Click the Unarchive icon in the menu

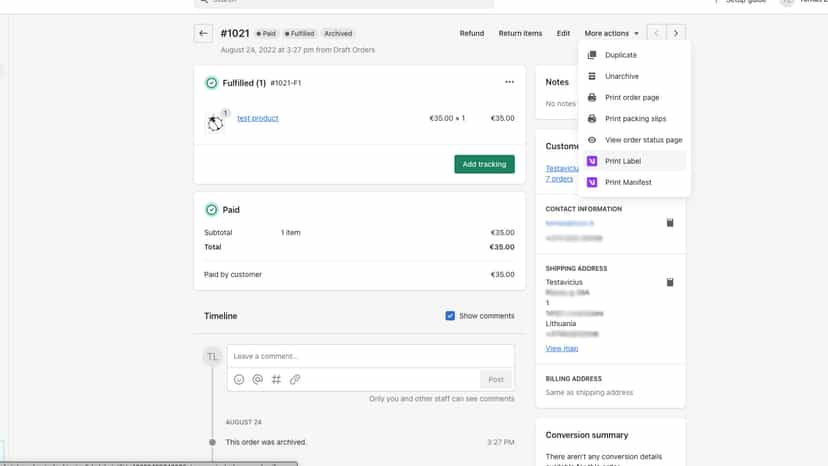tap(592, 76)
